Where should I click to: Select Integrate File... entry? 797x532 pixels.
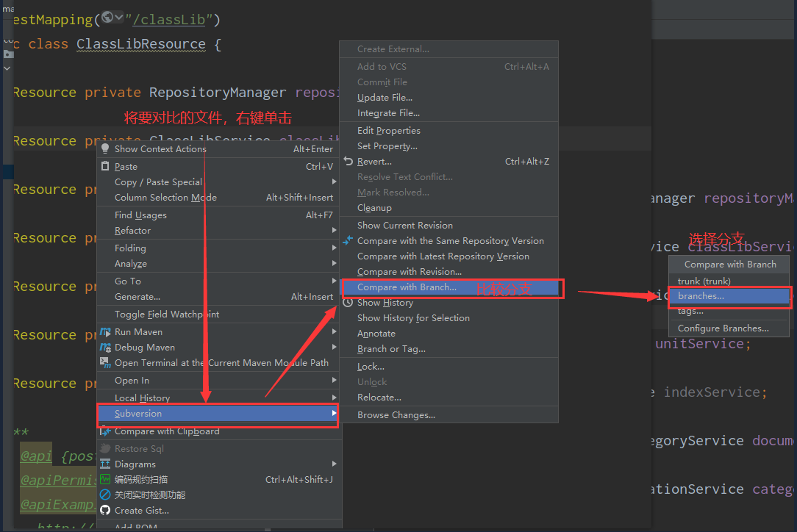(448, 113)
